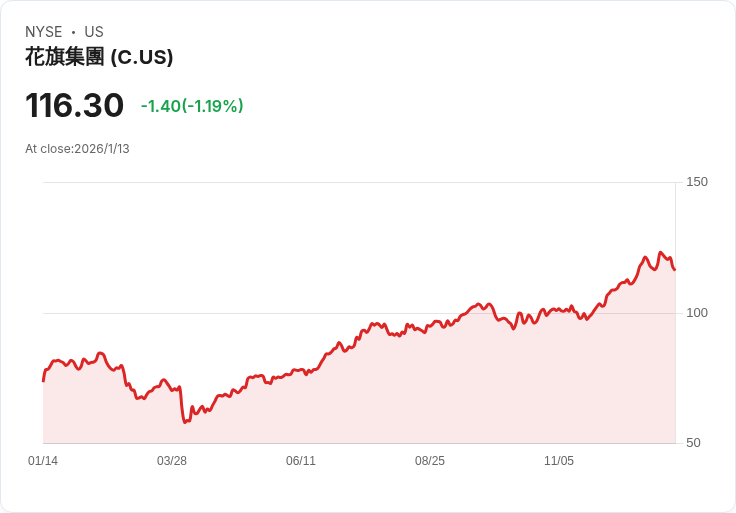Screen dimensions: 736x513
Task: Click the green -1.40(-1.19%) price change
Action: tap(192, 106)
